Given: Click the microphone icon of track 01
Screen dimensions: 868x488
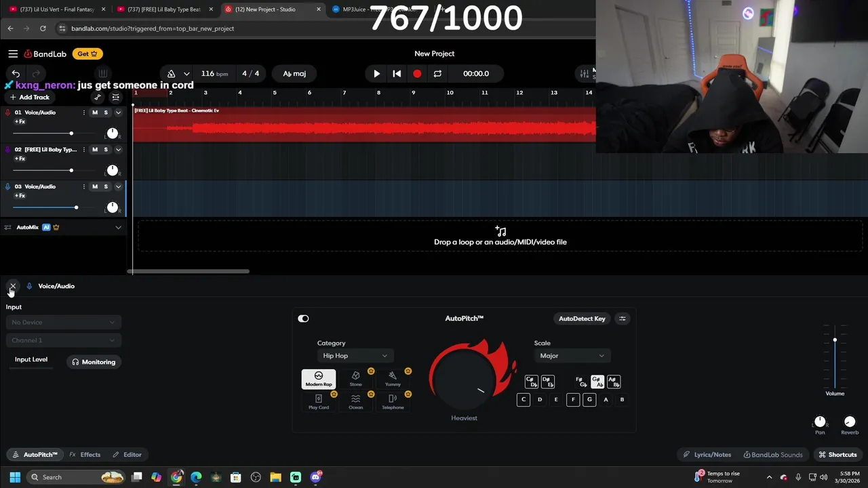Looking at the screenshot, I should click(x=7, y=113).
